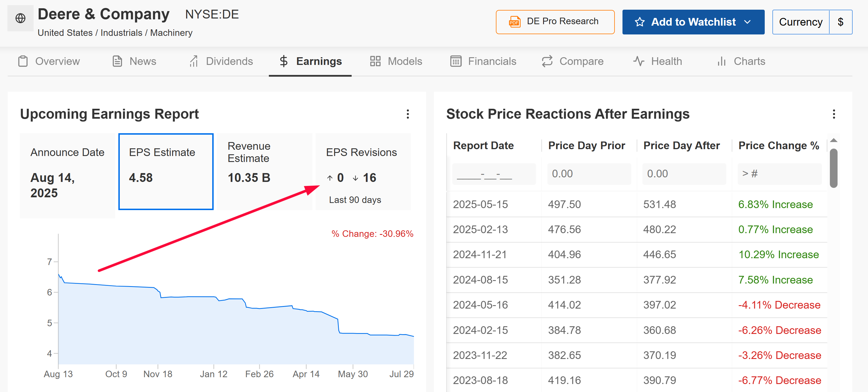Click the Charts bar icon
The height and width of the screenshot is (392, 868).
(x=721, y=61)
